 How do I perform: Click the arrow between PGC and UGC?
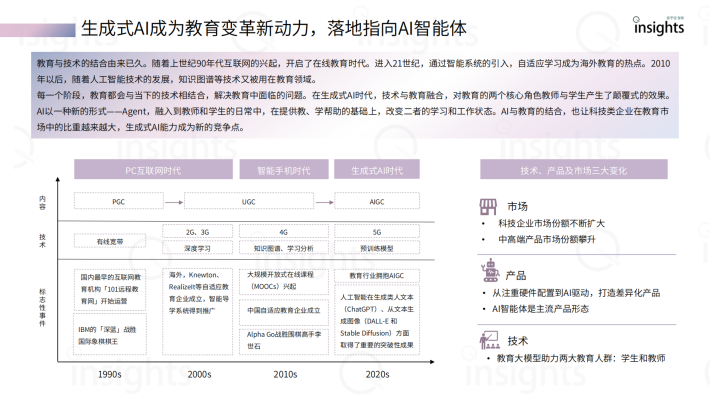click(x=174, y=202)
